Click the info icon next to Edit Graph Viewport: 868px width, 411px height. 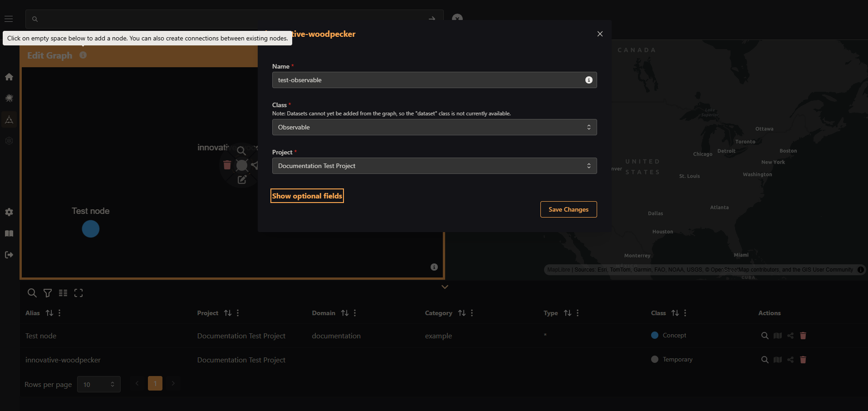(x=83, y=55)
